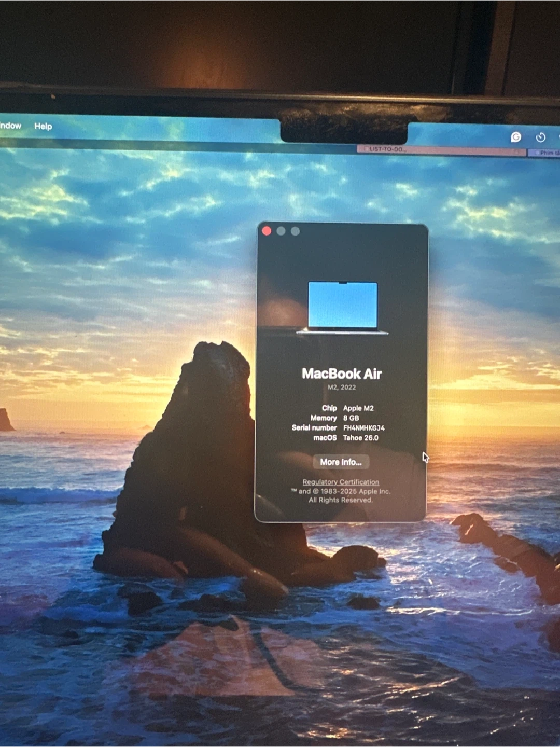Click the "All Rights Reserved." text
This screenshot has height=747, width=560.
coord(341,500)
